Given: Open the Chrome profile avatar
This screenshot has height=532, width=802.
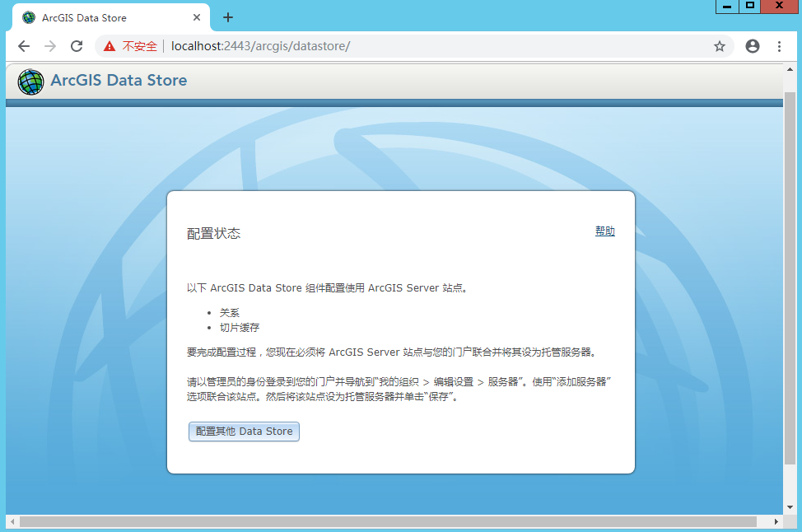Looking at the screenshot, I should pyautogui.click(x=753, y=46).
